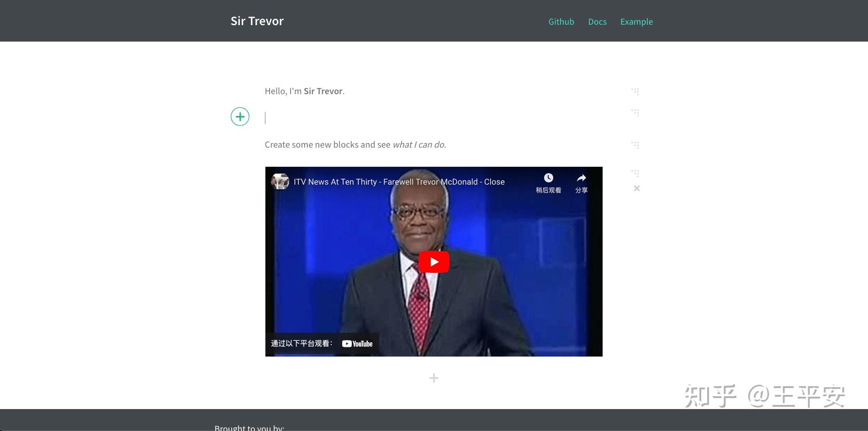868x431 pixels.
Task: Go to the Example page link
Action: pyautogui.click(x=636, y=21)
